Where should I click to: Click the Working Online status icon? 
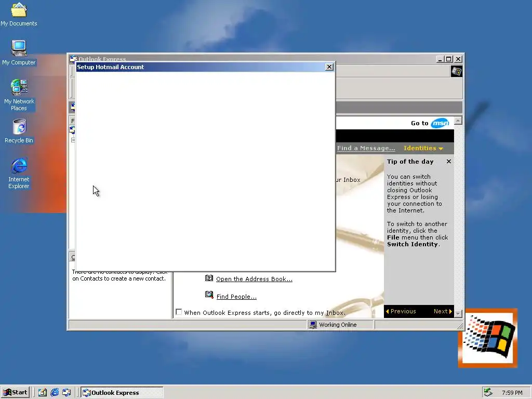pos(313,325)
